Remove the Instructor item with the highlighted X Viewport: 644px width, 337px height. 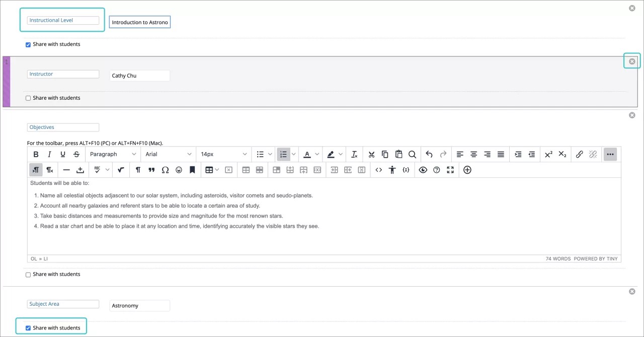point(632,61)
